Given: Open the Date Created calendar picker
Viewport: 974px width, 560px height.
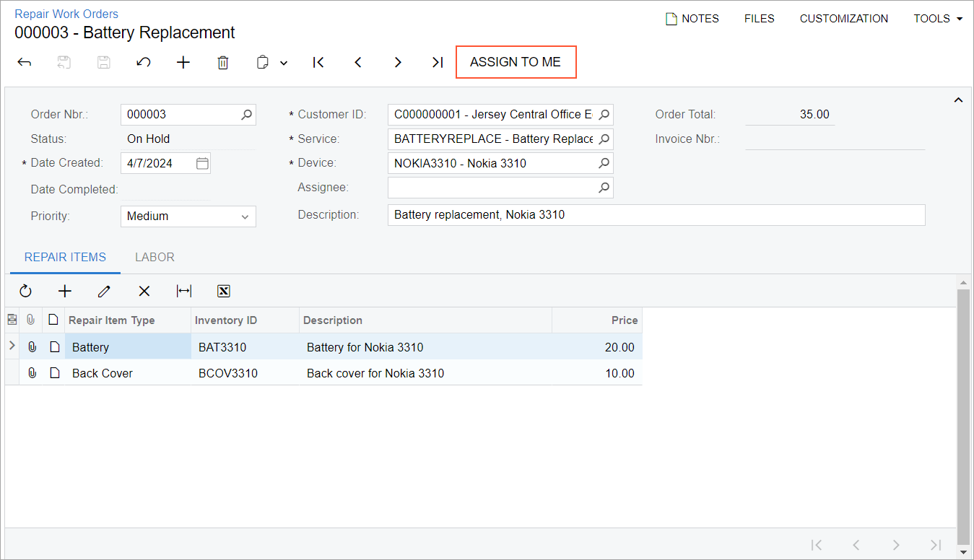Looking at the screenshot, I should tap(202, 164).
